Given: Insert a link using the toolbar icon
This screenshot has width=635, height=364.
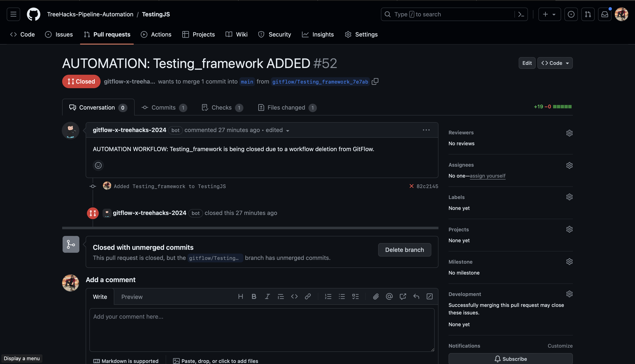Looking at the screenshot, I should [308, 296].
